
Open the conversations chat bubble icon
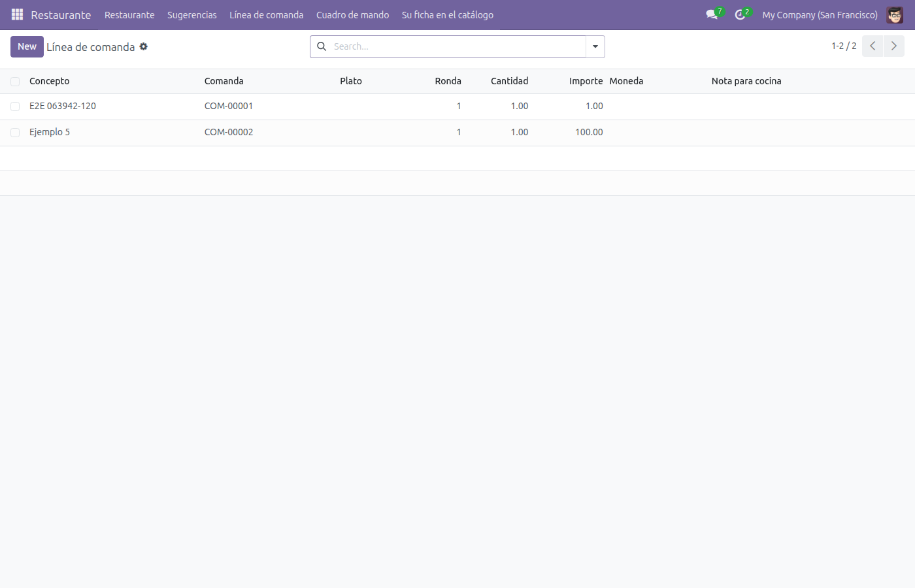[x=712, y=14]
